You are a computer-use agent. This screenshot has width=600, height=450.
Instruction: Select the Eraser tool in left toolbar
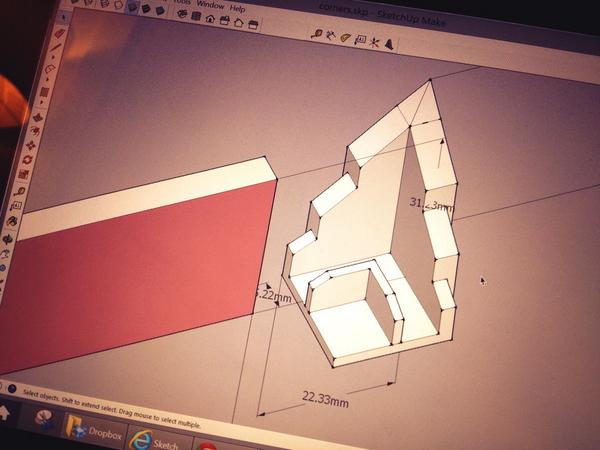[x=60, y=33]
